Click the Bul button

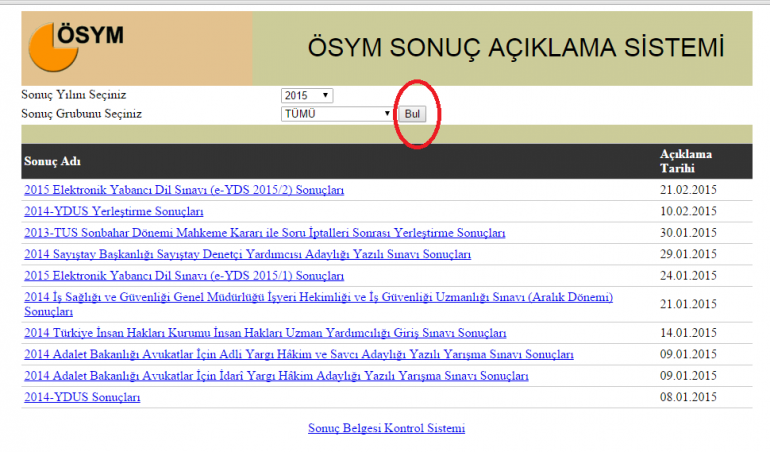pos(412,114)
